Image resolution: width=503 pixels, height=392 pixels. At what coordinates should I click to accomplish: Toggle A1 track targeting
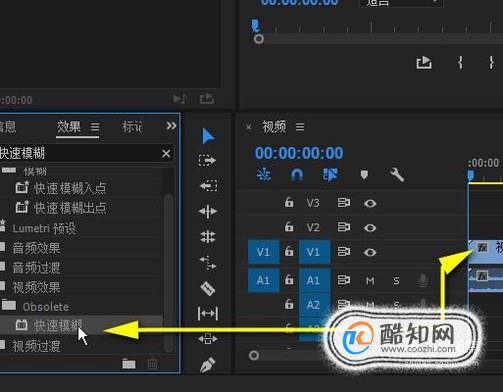pos(314,280)
